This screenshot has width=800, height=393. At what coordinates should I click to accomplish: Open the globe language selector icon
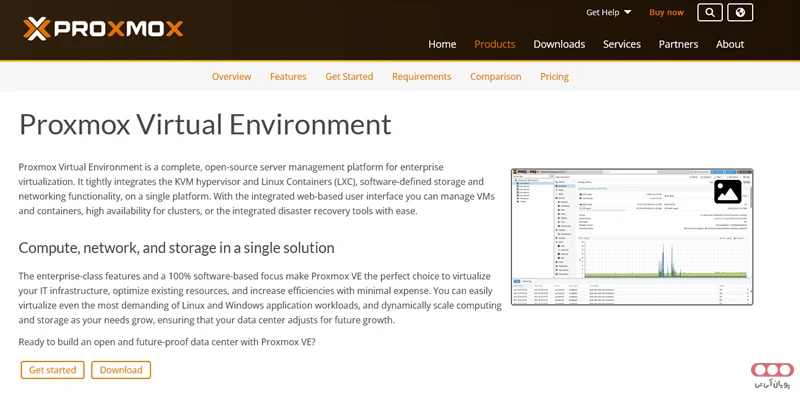coord(740,12)
